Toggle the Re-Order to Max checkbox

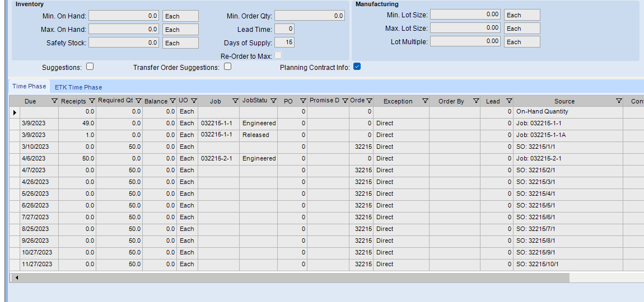click(278, 55)
